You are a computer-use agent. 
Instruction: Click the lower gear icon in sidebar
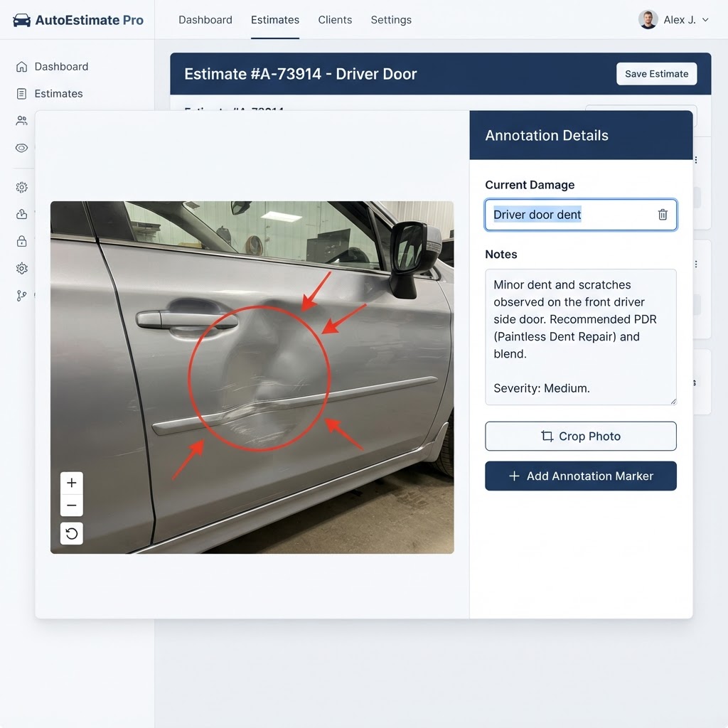pyautogui.click(x=21, y=268)
